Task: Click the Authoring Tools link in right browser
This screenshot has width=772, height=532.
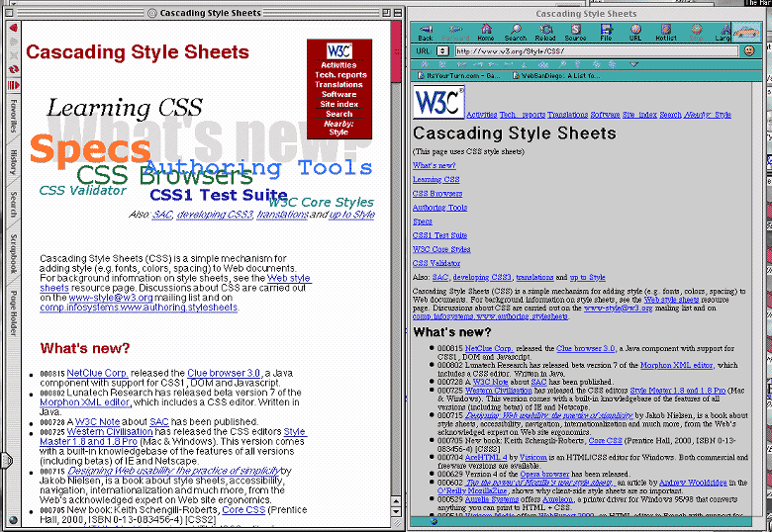Action: pyautogui.click(x=439, y=208)
